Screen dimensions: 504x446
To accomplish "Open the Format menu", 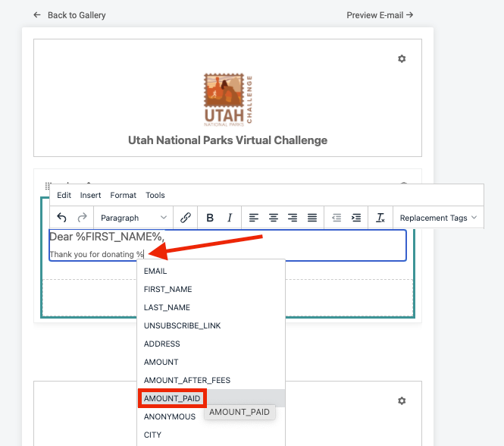I will 123,195.
